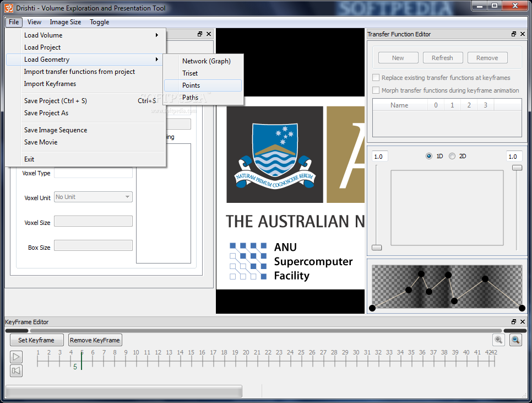Click frame 20 on the keyframe timeline
532x403 pixels.
click(246, 352)
